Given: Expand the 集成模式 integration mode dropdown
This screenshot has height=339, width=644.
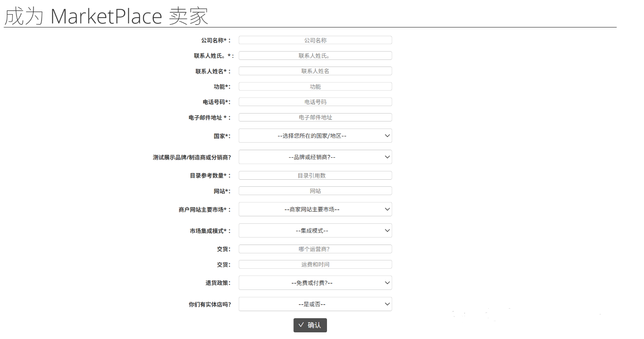Looking at the screenshot, I should pos(315,230).
